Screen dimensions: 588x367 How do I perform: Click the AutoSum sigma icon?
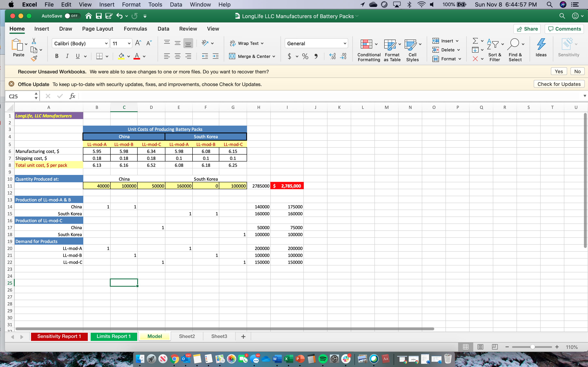point(475,41)
